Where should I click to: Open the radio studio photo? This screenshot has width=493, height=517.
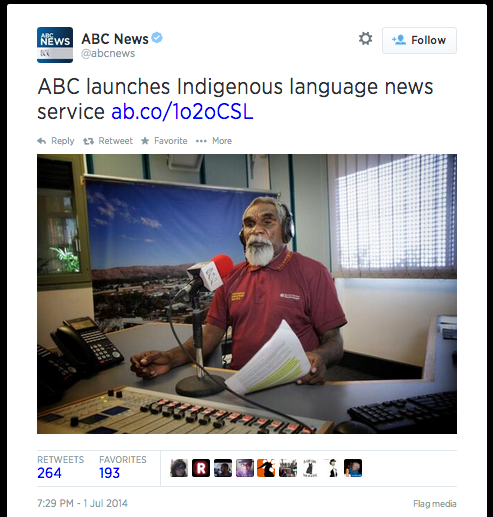247,294
